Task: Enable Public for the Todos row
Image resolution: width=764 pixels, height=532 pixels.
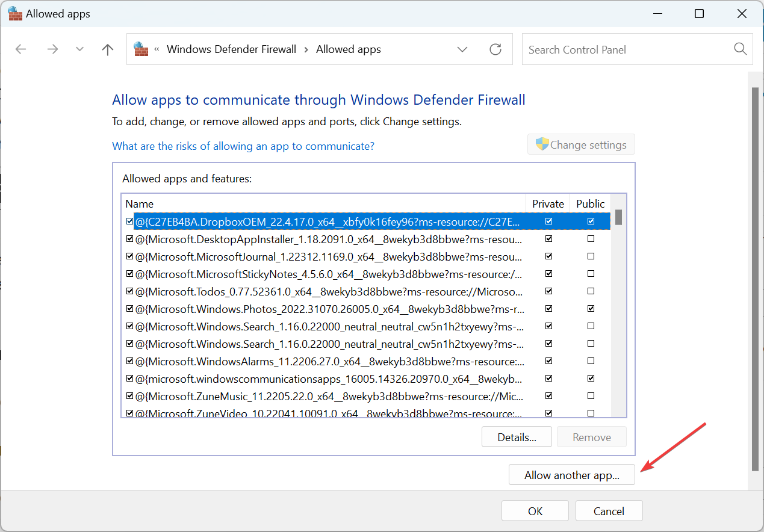Action: tap(591, 291)
